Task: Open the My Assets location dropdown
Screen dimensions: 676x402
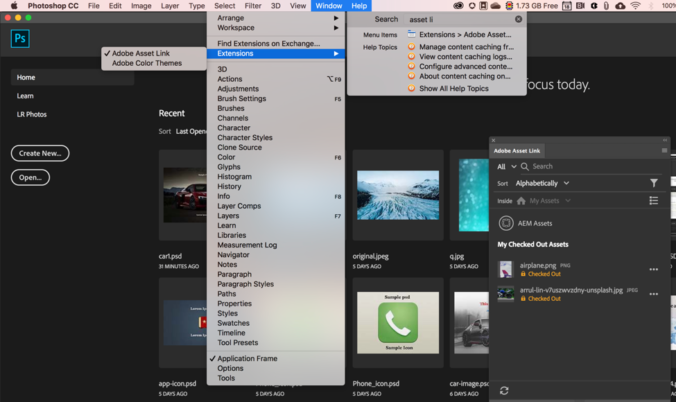Action: (550, 201)
